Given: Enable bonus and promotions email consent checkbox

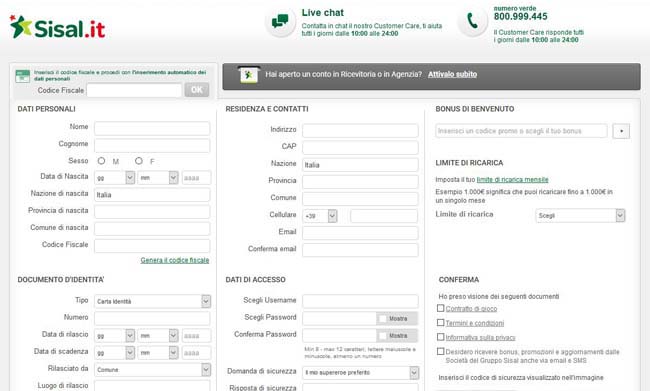Looking at the screenshot, I should [x=441, y=351].
